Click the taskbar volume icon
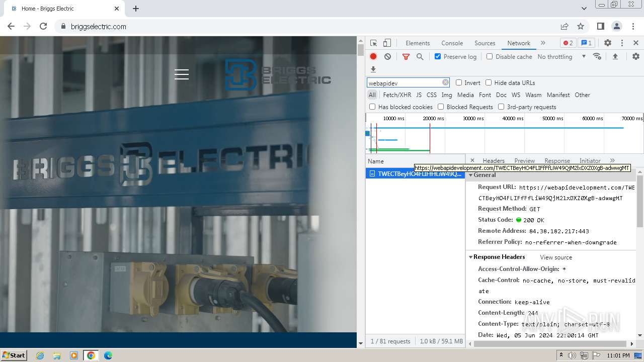Viewport: 644px width, 362px height. pos(572,355)
